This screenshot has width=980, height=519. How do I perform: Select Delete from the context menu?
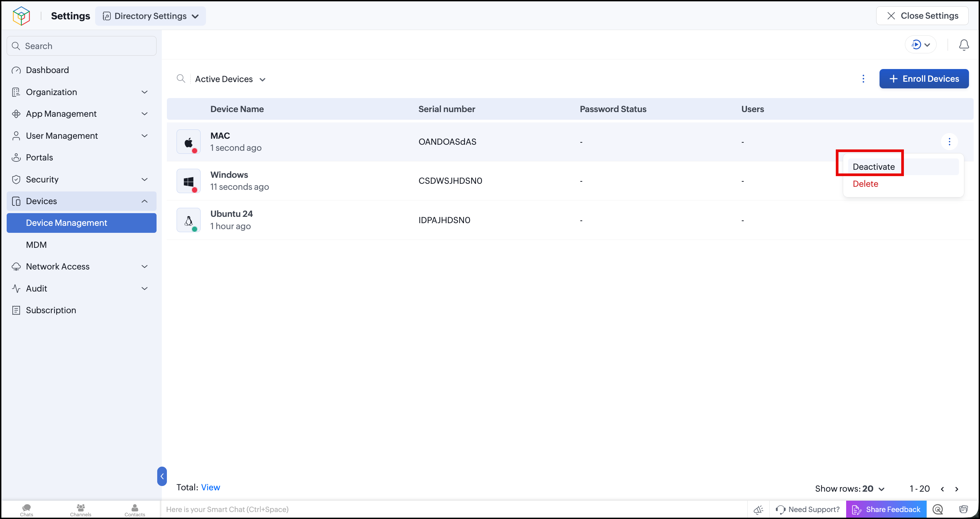(x=903, y=184)
